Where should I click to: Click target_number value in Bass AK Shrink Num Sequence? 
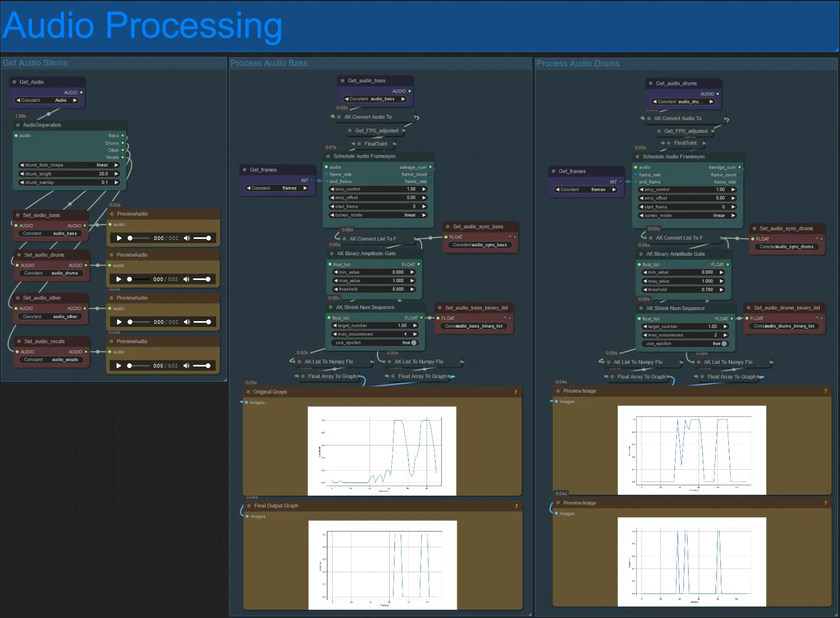402,326
